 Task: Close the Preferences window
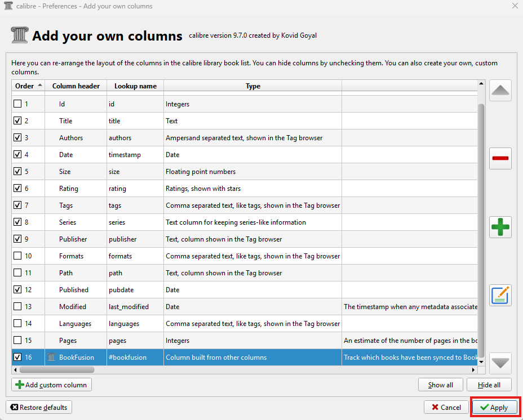click(x=515, y=6)
